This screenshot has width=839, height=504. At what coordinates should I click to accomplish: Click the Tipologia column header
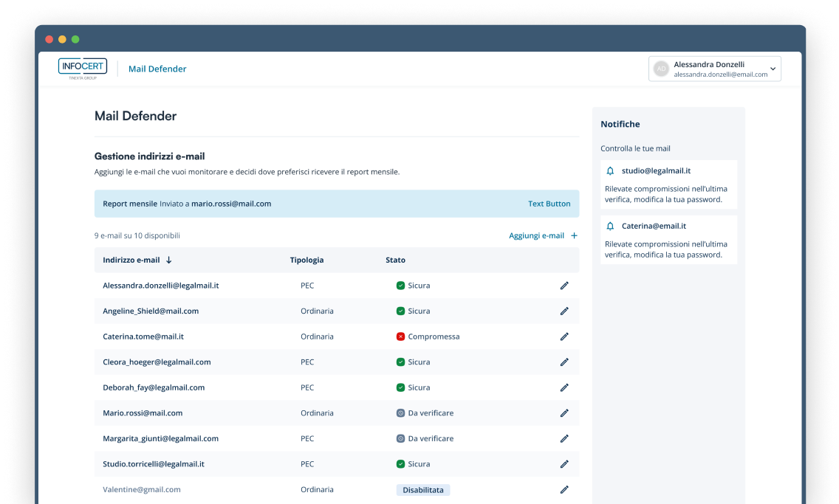[307, 260]
